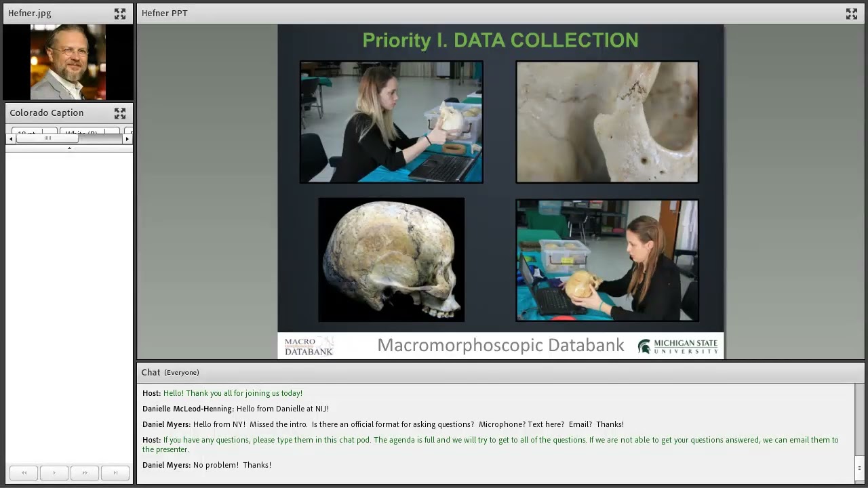868x488 pixels.
Task: Click the '(Everyone)' chat label
Action: [182, 373]
